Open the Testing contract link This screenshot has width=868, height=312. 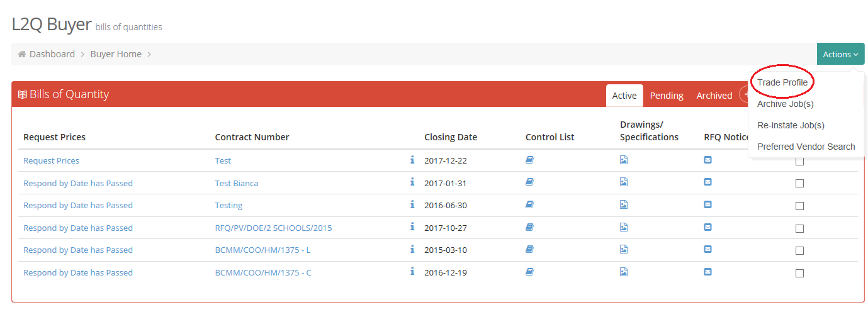pos(228,205)
